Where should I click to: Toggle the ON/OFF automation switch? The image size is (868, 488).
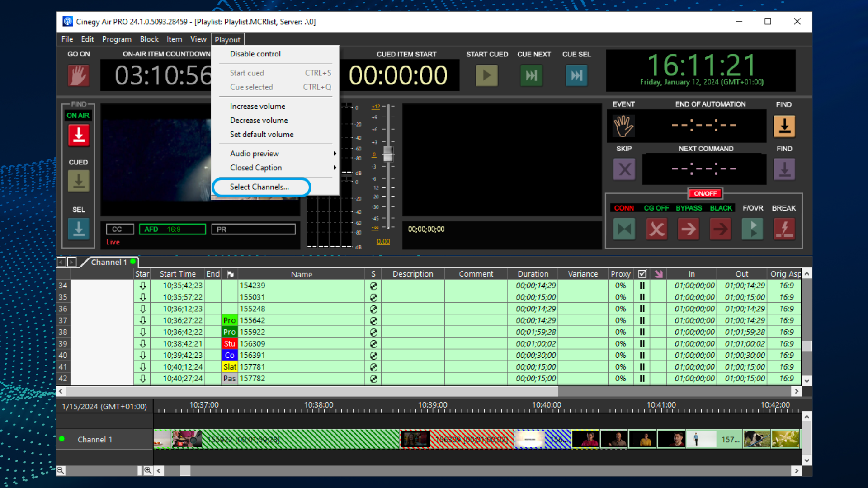tap(705, 193)
